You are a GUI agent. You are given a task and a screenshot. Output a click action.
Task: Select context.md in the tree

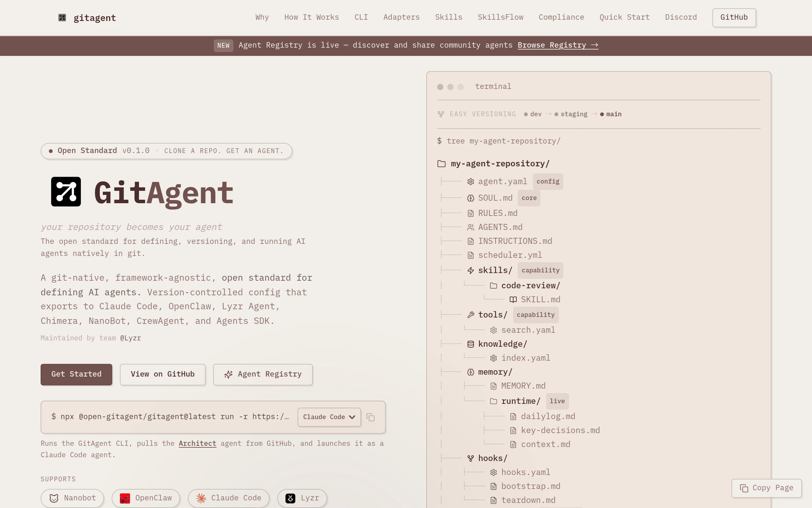coord(546,444)
